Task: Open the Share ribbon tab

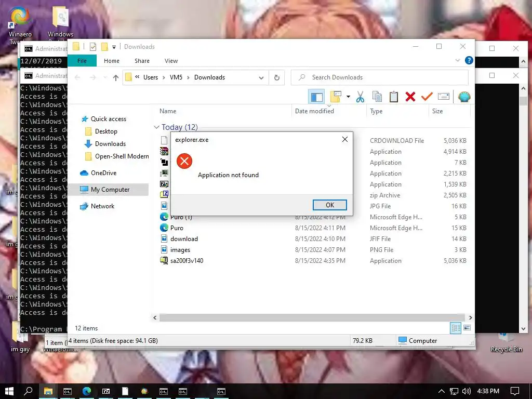Action: click(x=142, y=61)
